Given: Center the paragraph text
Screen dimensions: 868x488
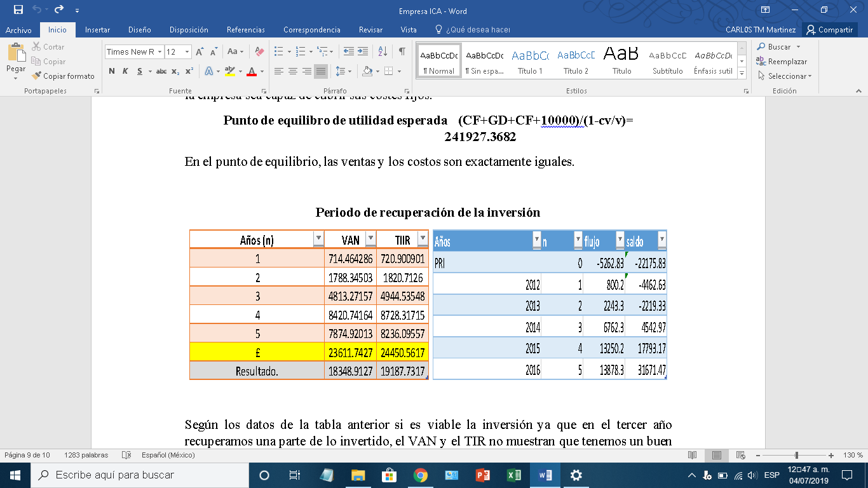Looking at the screenshot, I should click(293, 71).
